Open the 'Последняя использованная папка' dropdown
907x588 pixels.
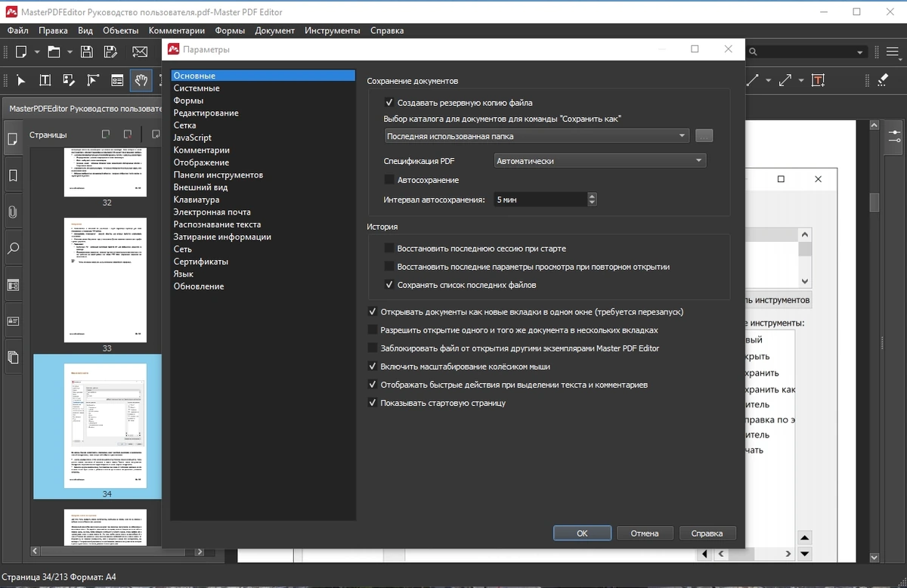[537, 136]
